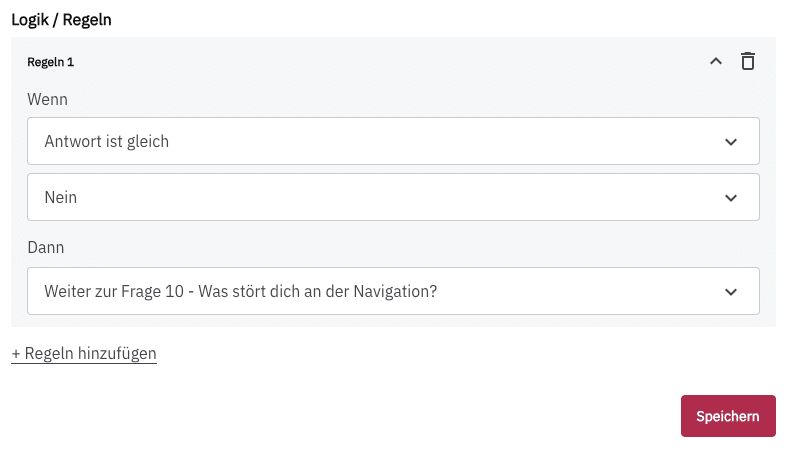The height and width of the screenshot is (468, 808).
Task: Click the "Was stört dich an der Navigation?" text
Action: [x=320, y=291]
